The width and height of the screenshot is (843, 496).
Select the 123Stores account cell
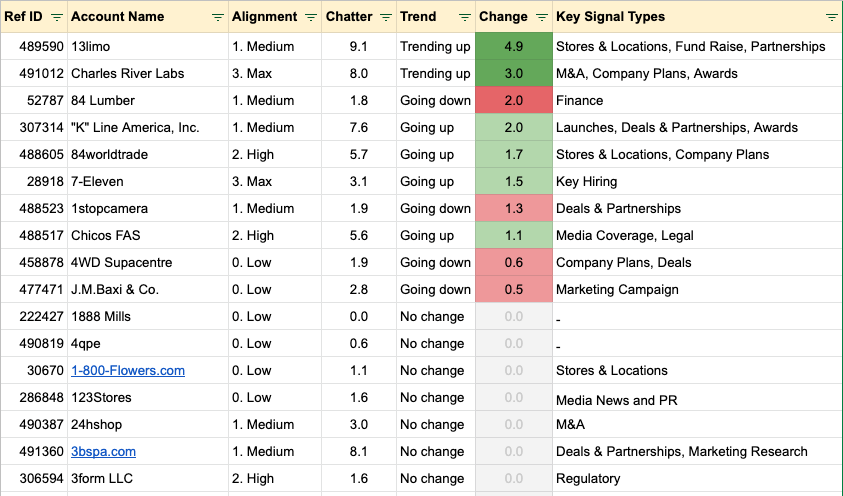[148, 398]
